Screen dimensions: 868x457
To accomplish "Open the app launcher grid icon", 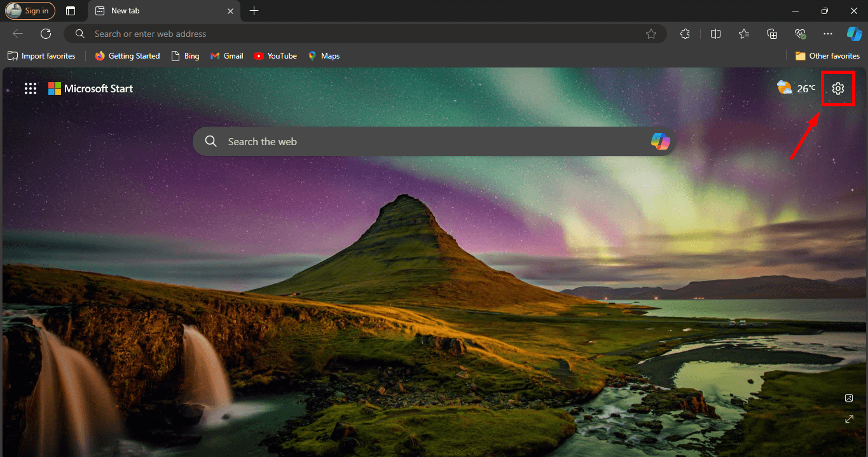I will (31, 88).
